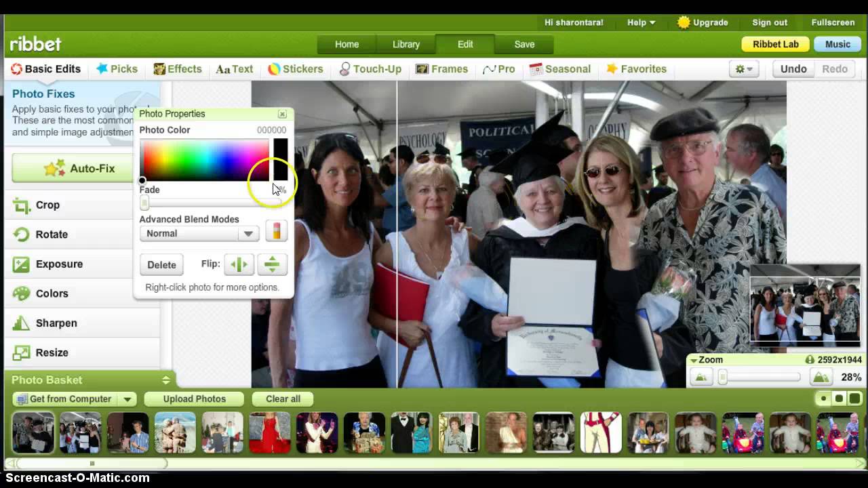Open the Favorites tab

coord(636,69)
